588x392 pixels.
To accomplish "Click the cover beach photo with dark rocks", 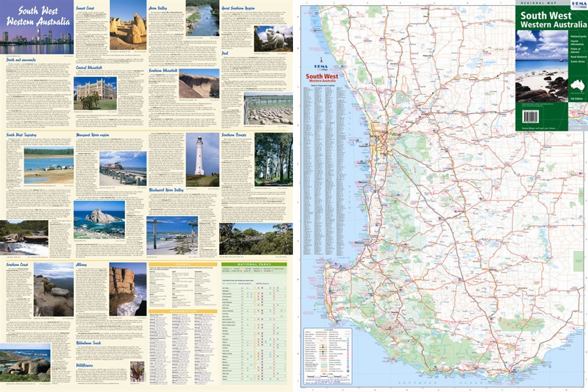I will pos(542,67).
